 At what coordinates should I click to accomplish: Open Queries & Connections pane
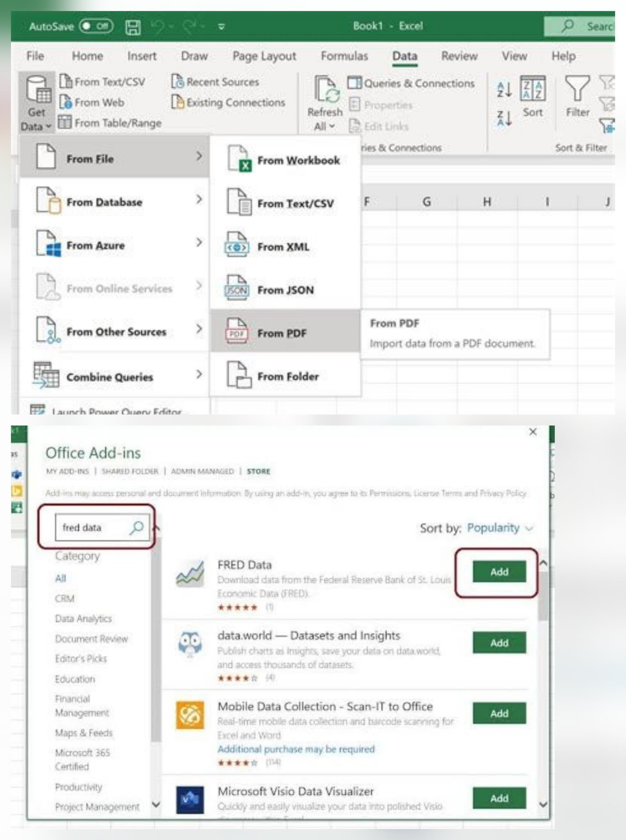point(411,83)
